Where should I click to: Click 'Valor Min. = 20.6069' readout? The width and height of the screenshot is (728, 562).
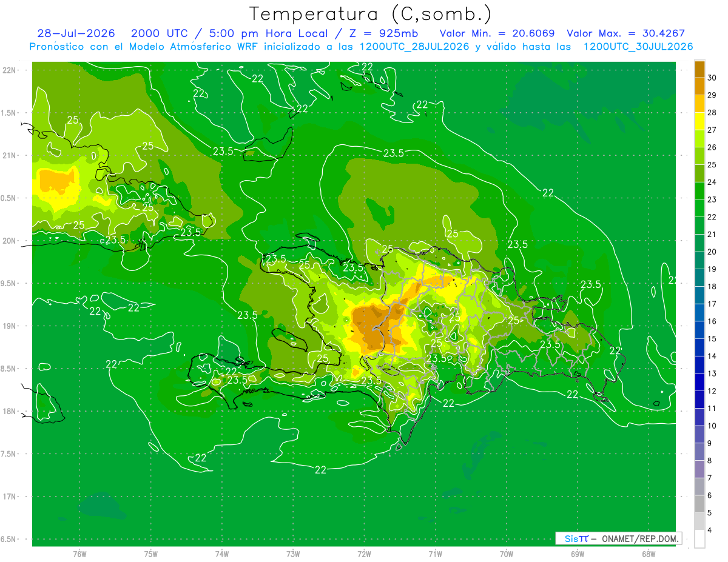pos(497,33)
